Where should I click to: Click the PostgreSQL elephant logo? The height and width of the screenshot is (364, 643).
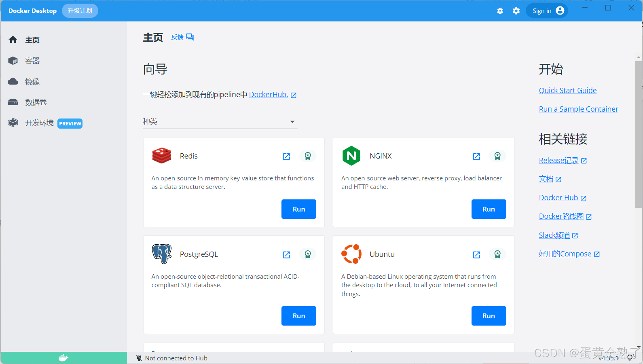tap(162, 254)
